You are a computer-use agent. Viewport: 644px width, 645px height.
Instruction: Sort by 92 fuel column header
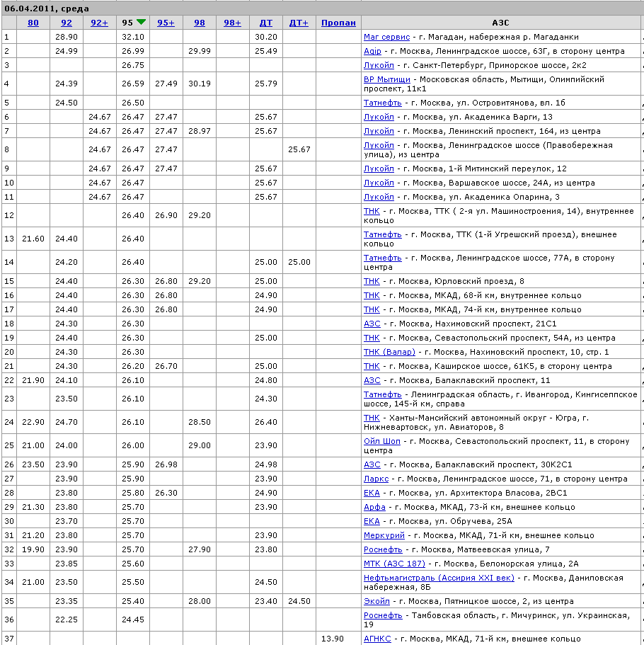(x=67, y=23)
